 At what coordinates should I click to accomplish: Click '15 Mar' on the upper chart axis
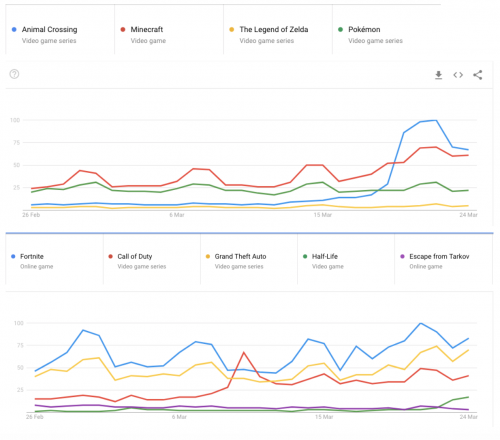pos(323,215)
